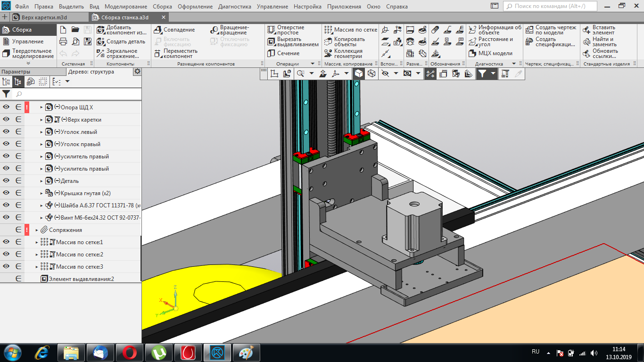Toggle visibility of Деталь component
This screenshot has width=644, height=362.
click(7, 181)
